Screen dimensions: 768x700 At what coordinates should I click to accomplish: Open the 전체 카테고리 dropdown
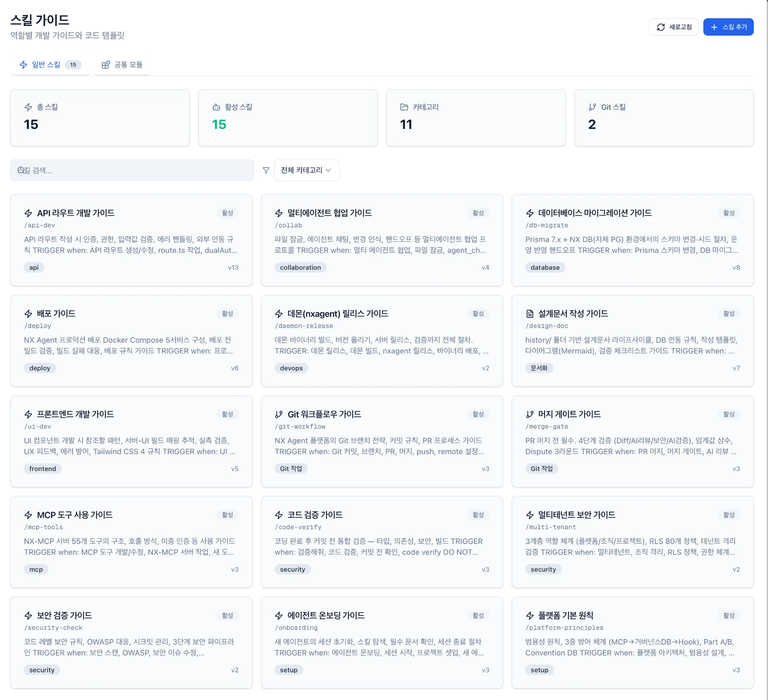[306, 170]
